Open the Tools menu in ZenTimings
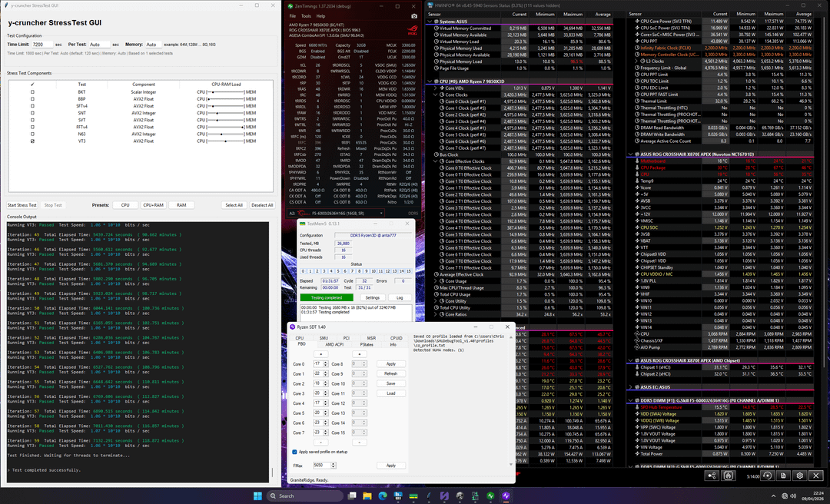This screenshot has height=504, width=830. tap(306, 15)
